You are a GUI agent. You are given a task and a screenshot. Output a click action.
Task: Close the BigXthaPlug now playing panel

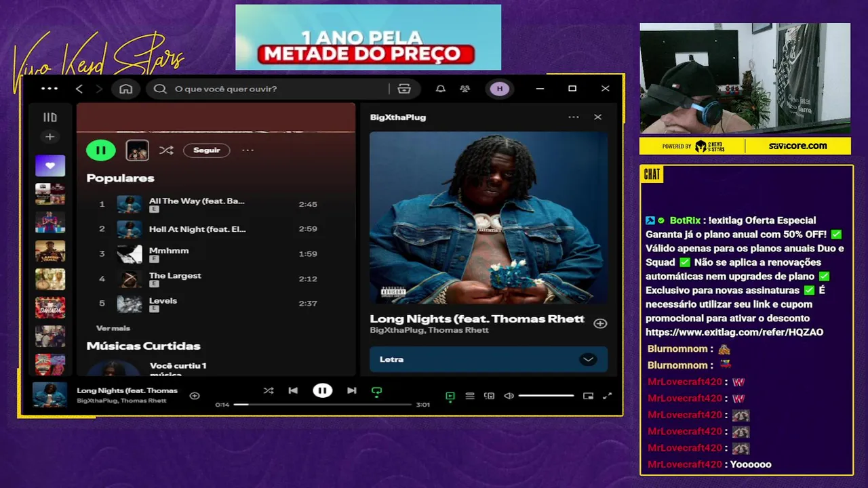[597, 117]
